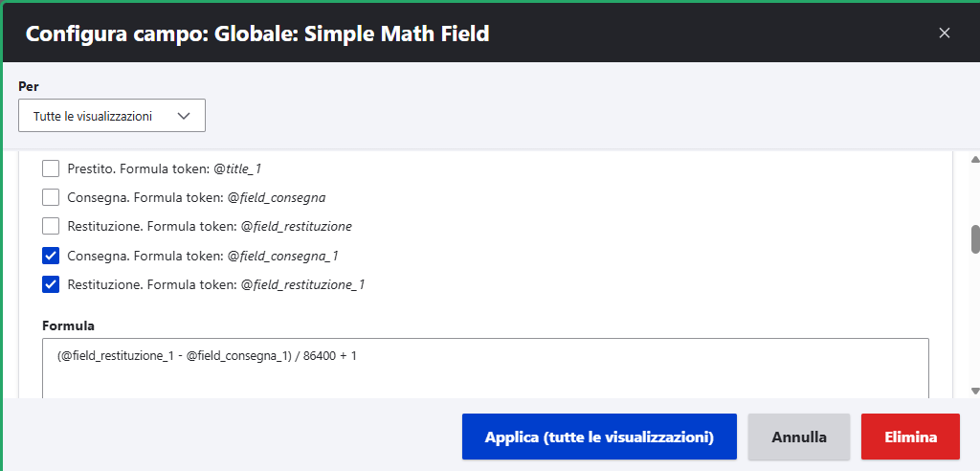Image resolution: width=980 pixels, height=471 pixels.
Task: Click the @field_restituzione_1 token label text
Action: (302, 284)
